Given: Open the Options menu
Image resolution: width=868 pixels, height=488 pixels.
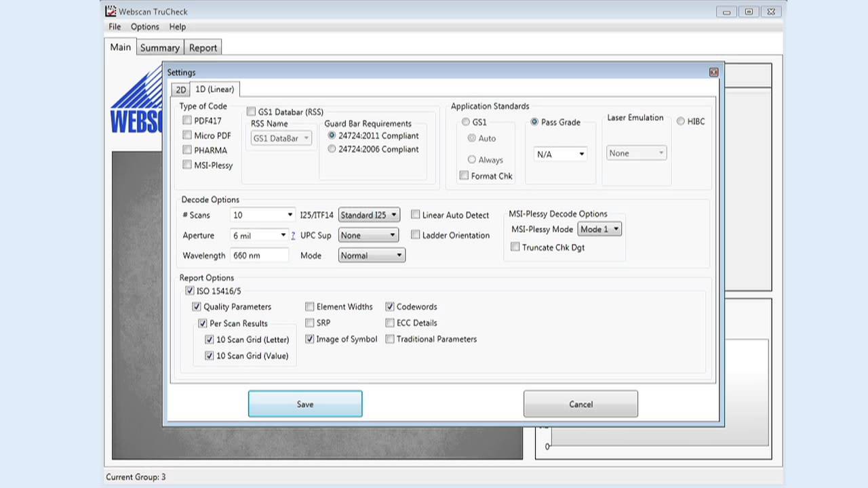Looking at the screenshot, I should click(145, 26).
